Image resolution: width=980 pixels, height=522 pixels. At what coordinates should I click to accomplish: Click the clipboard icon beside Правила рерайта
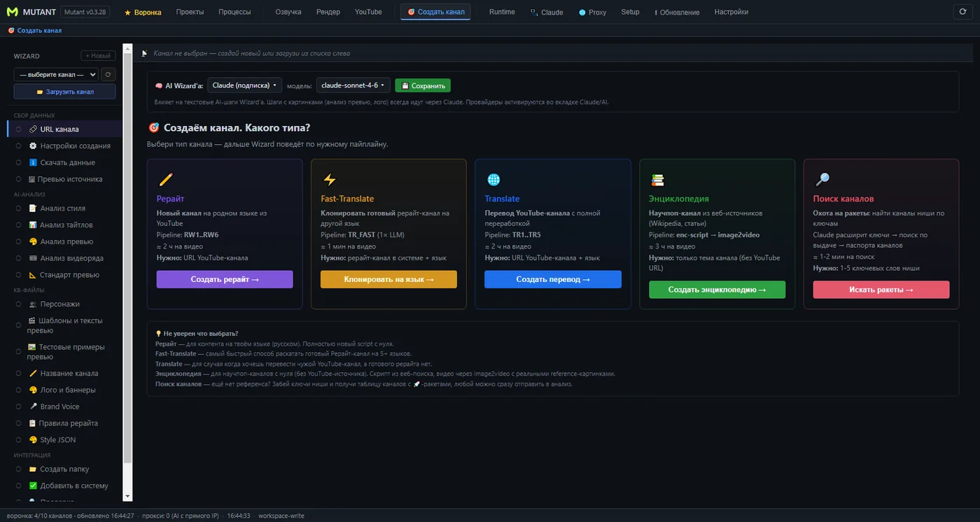point(33,423)
